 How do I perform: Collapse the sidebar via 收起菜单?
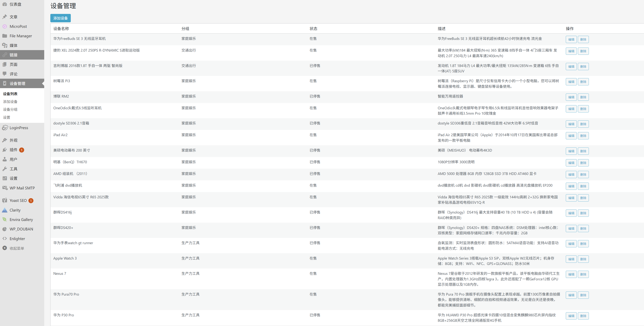[17, 248]
